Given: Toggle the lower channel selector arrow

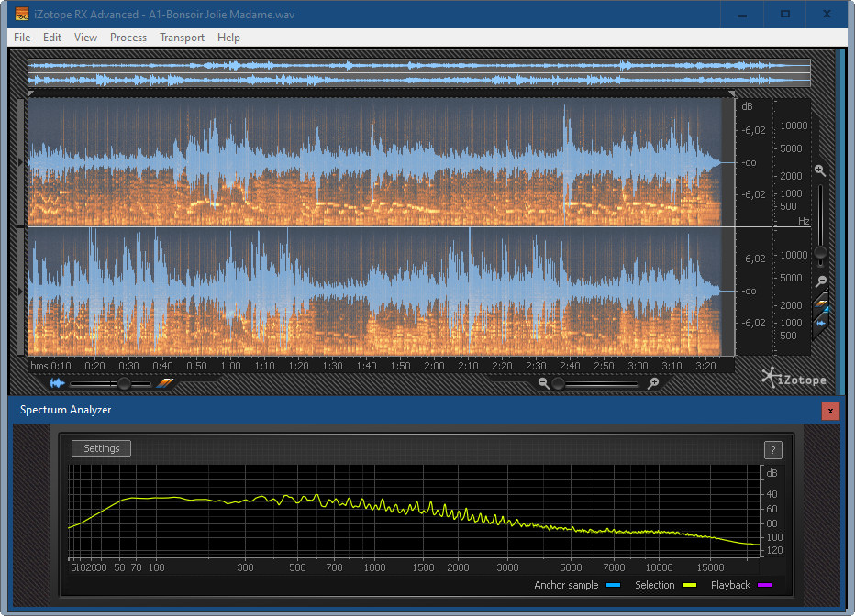Looking at the screenshot, I should point(21,291).
